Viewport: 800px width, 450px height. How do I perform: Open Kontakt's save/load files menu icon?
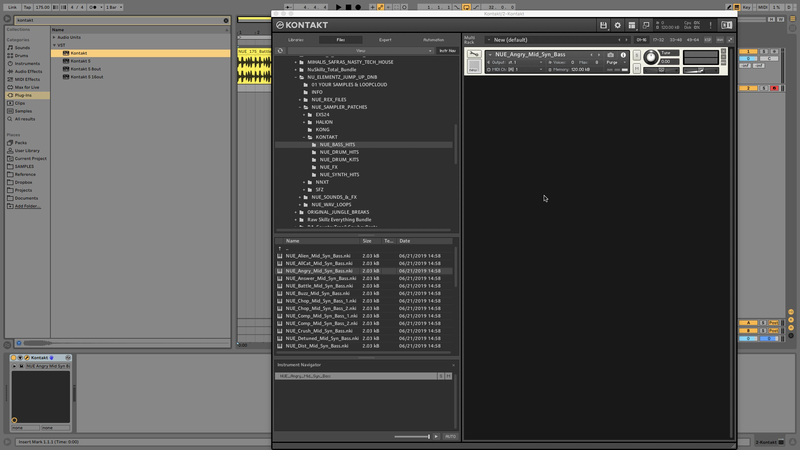pyautogui.click(x=603, y=25)
